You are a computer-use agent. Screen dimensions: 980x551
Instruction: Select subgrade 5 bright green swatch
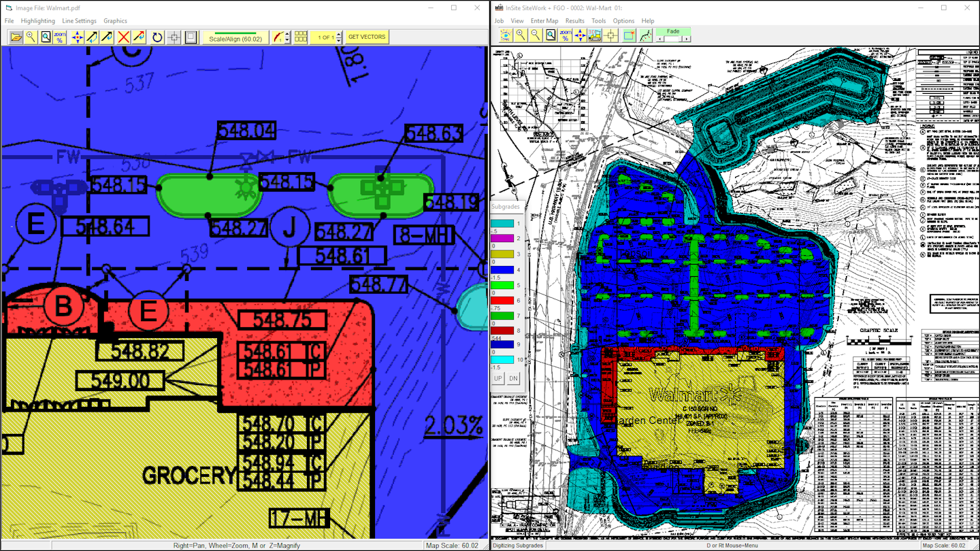[502, 285]
